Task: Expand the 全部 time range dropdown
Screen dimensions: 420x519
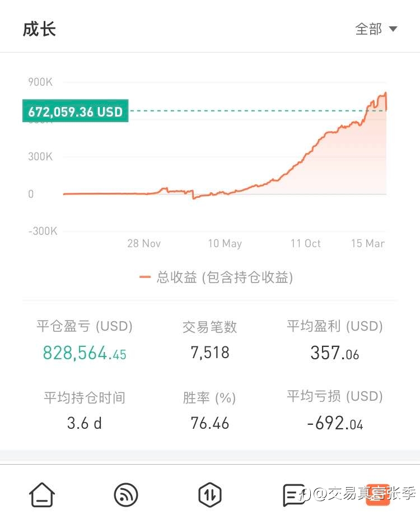Action: click(x=369, y=29)
